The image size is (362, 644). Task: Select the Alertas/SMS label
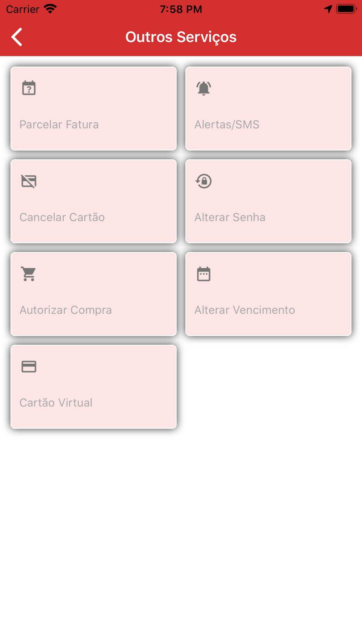pos(227,125)
